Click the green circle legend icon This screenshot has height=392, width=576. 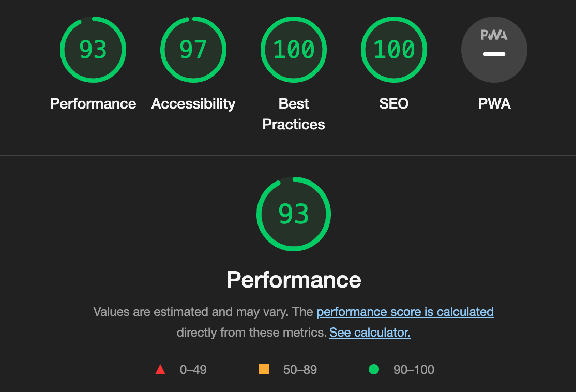(x=373, y=370)
